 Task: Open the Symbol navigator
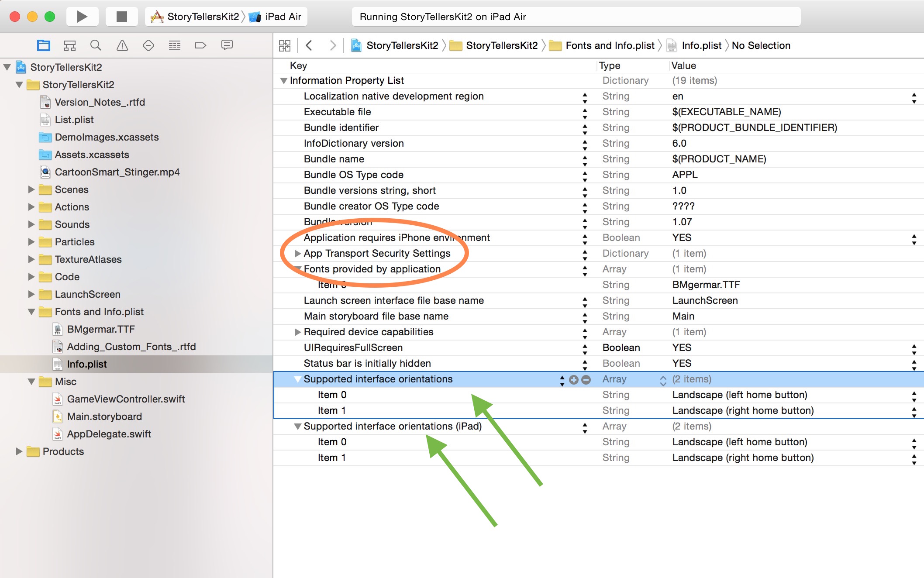click(70, 45)
